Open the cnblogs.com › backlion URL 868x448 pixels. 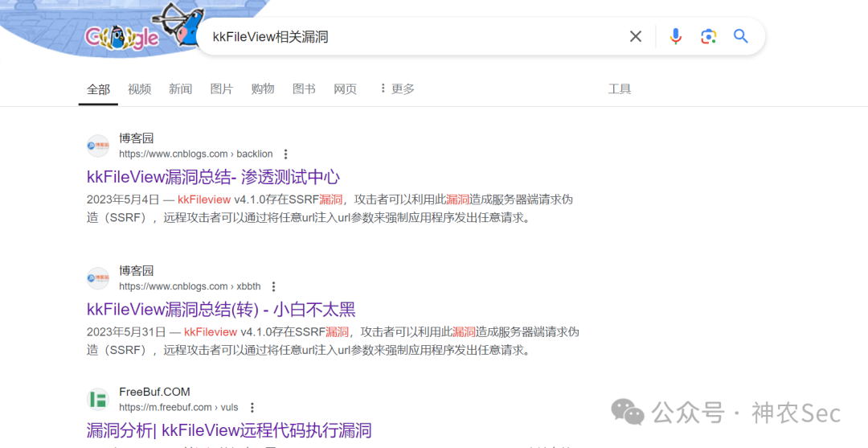pyautogui.click(x=196, y=154)
